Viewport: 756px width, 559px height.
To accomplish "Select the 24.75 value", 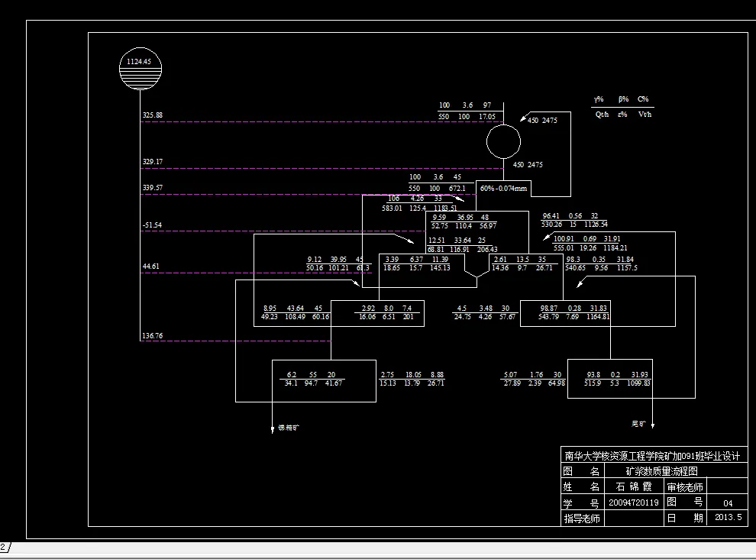I will click(x=462, y=317).
